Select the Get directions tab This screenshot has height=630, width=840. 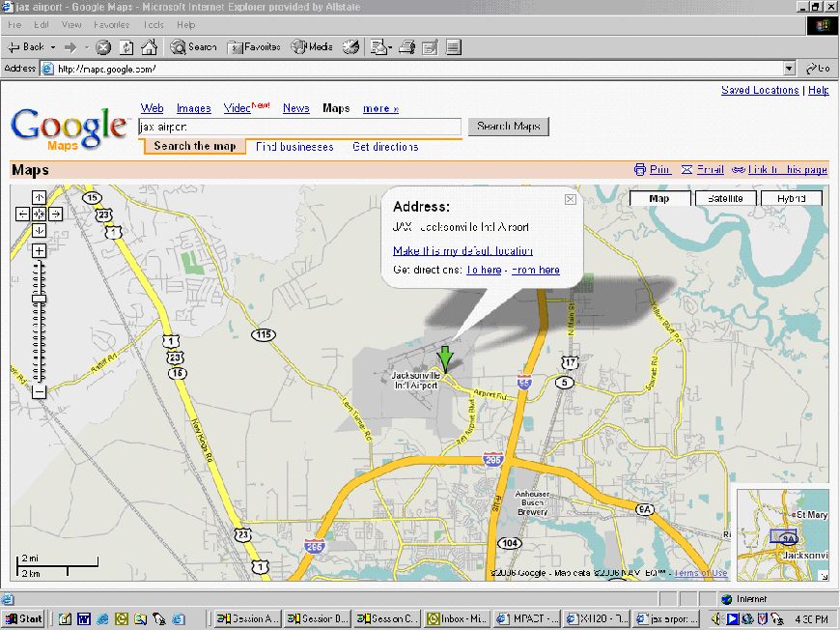coord(385,147)
